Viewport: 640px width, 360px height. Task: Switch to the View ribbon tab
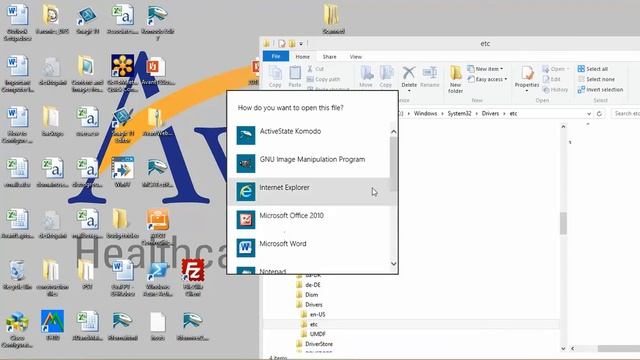click(x=356, y=57)
